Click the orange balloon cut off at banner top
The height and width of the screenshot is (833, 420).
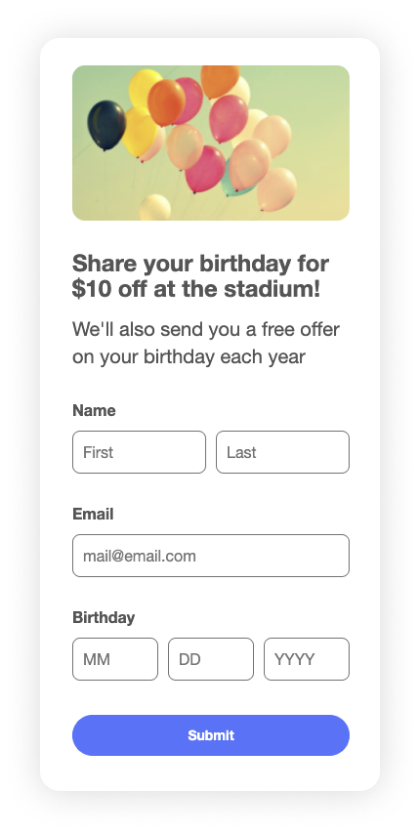point(220,81)
